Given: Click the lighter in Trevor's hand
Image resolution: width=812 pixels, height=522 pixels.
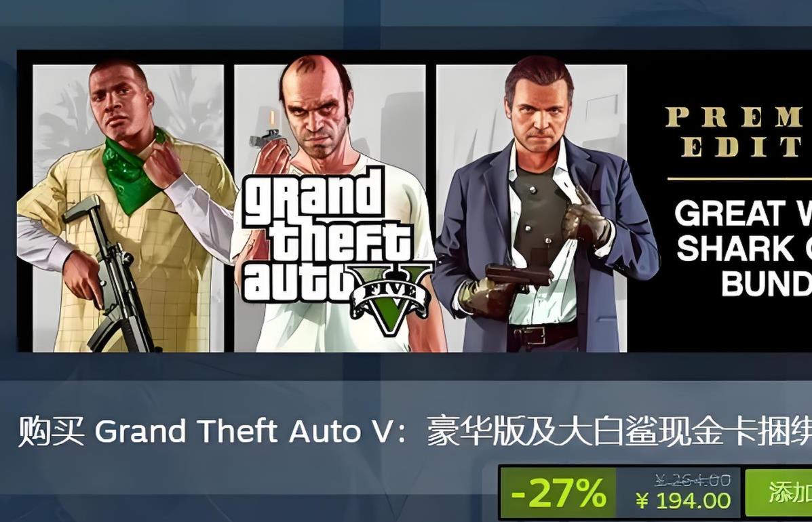Looking at the screenshot, I should [267, 132].
